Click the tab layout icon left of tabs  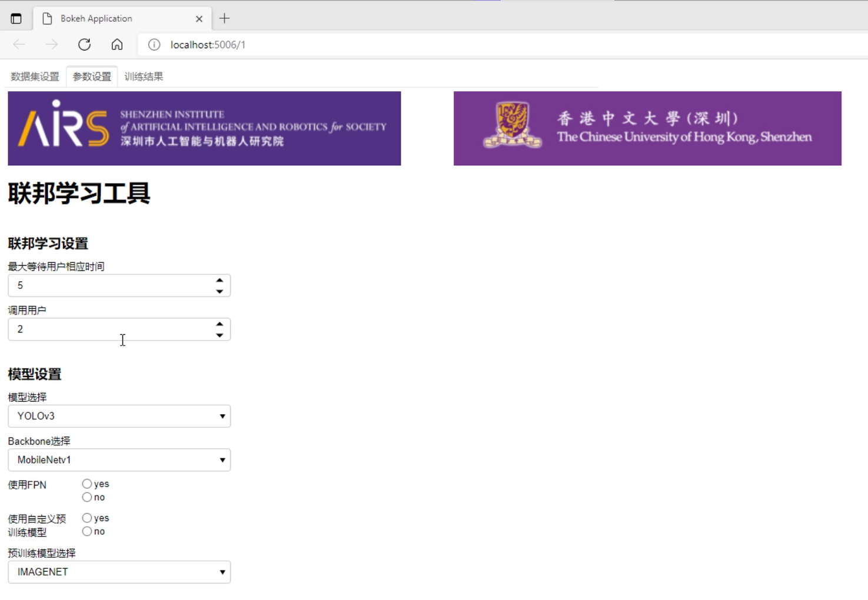[x=16, y=18]
